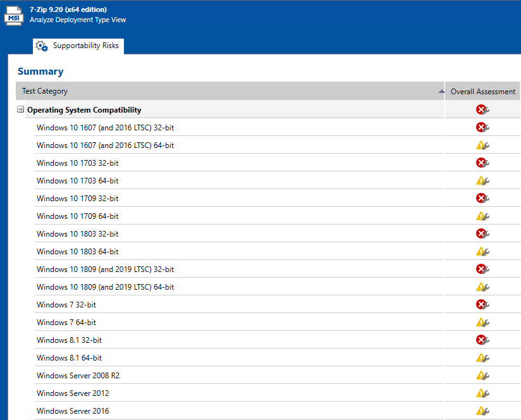Click the error icon for Windows 10 1803 32-bit
The width and height of the screenshot is (521, 420).
482,234
